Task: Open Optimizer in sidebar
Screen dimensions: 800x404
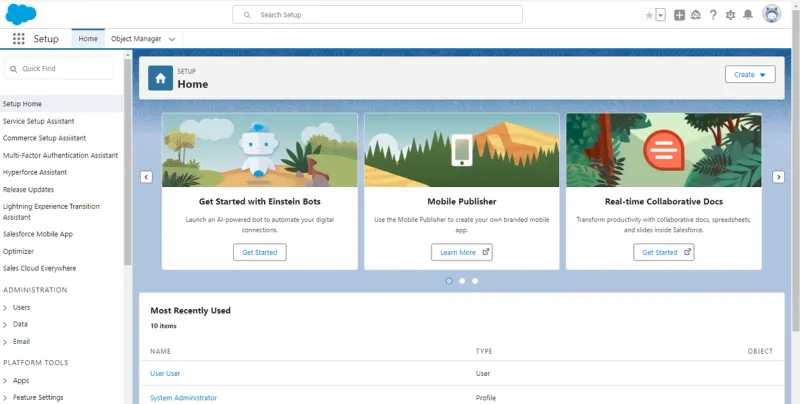Action: 18,251
